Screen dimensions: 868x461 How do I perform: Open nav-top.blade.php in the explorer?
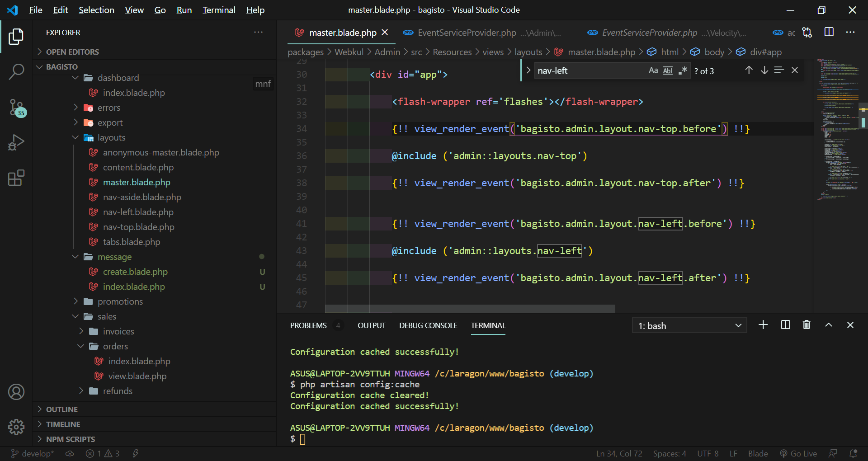tap(138, 227)
